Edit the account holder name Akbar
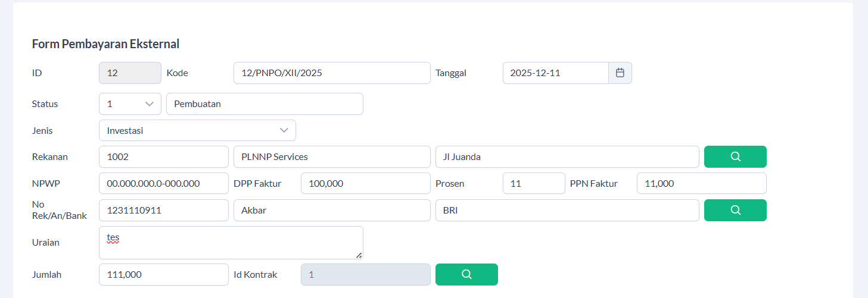This screenshot has height=298, width=868. click(x=332, y=210)
